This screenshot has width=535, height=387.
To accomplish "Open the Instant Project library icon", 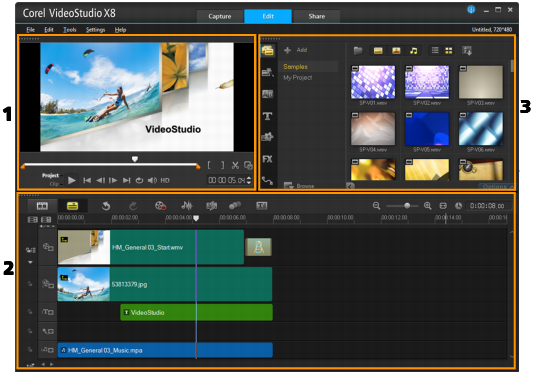I will point(268,72).
